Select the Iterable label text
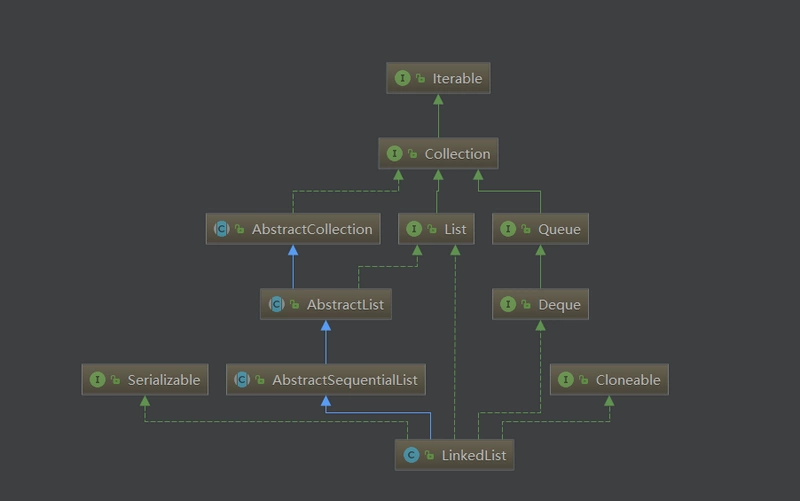Image resolution: width=800 pixels, height=501 pixels. 457,79
